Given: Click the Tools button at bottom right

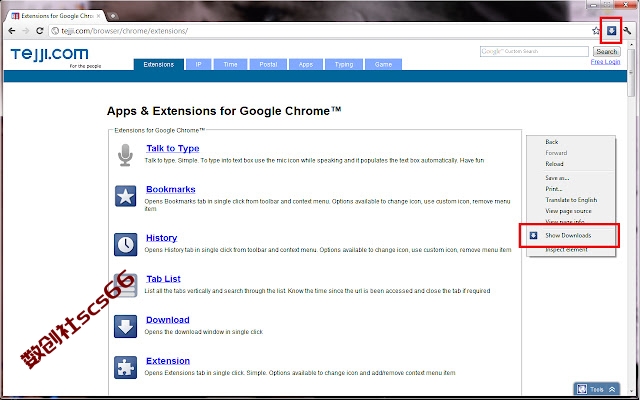Looking at the screenshot, I should coord(596,389).
